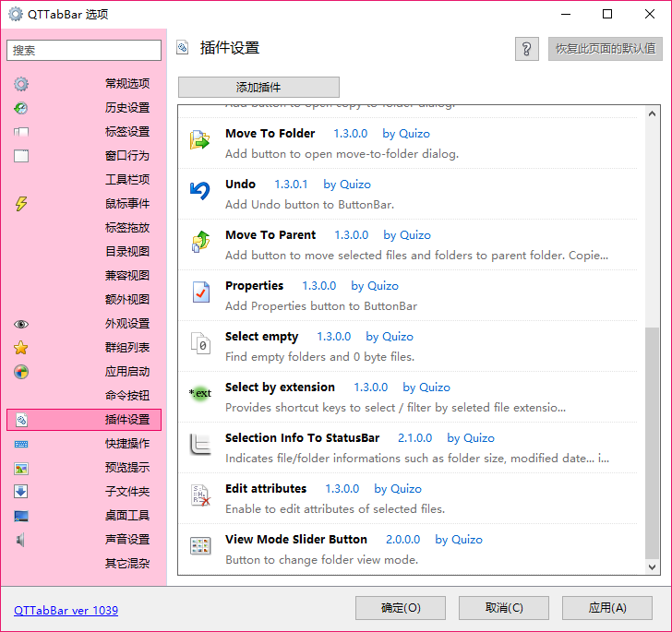The width and height of the screenshot is (672, 632).
Task: Click the lightning icon beside 鼠标事件
Action: pyautogui.click(x=21, y=204)
